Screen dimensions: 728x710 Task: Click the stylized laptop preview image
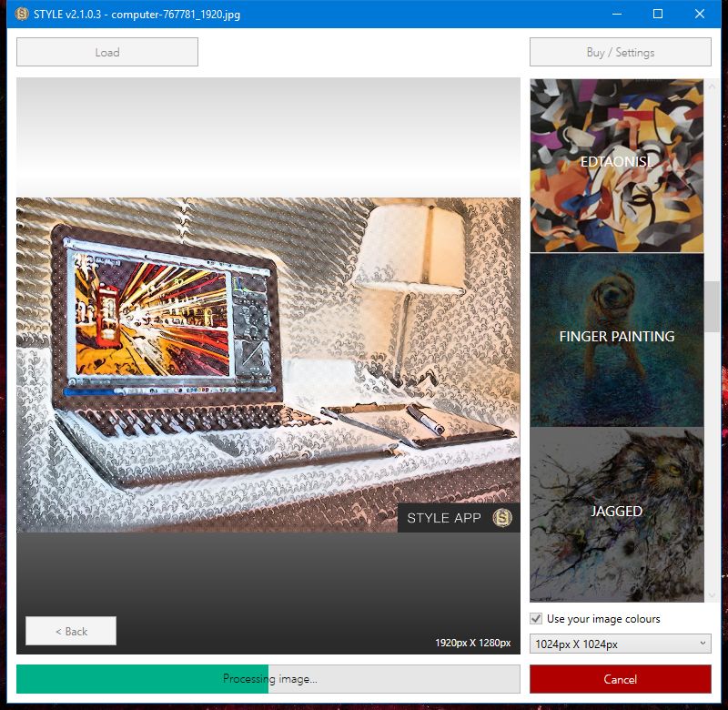point(268,365)
